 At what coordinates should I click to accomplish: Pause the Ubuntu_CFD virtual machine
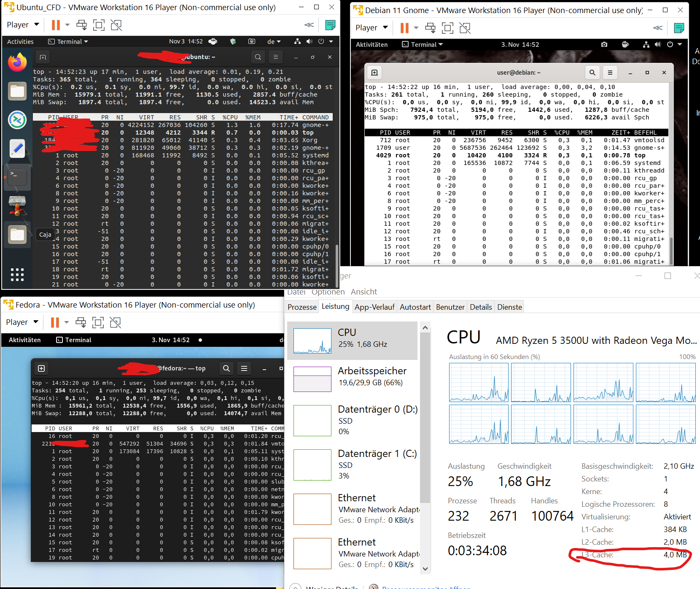(x=56, y=25)
